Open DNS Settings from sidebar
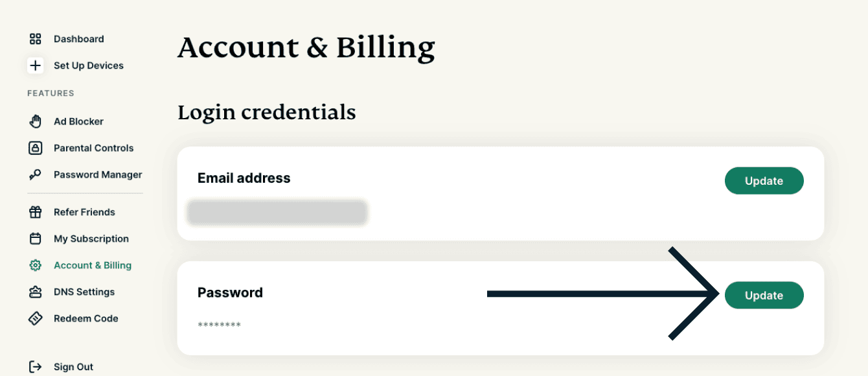868x376 pixels. click(84, 292)
